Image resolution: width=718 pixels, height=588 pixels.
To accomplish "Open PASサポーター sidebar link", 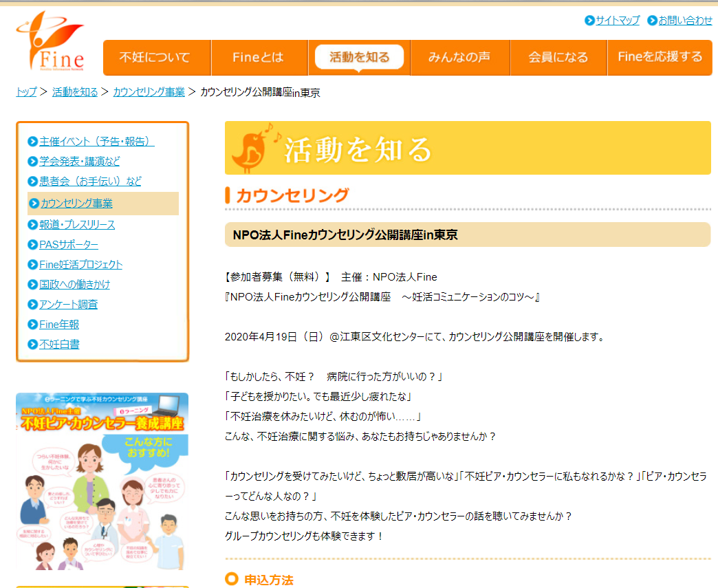I will (x=69, y=245).
